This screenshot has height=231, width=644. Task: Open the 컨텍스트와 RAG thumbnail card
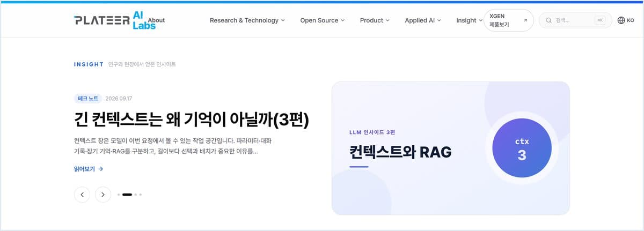[451, 148]
